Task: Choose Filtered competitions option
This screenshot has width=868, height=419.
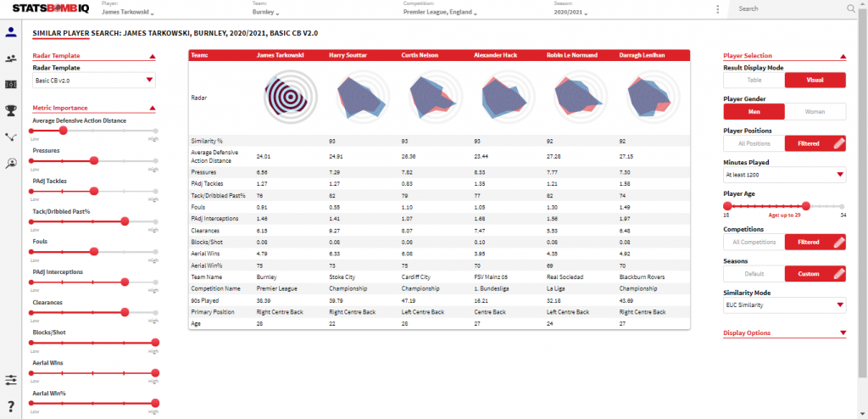Action: pos(815,243)
